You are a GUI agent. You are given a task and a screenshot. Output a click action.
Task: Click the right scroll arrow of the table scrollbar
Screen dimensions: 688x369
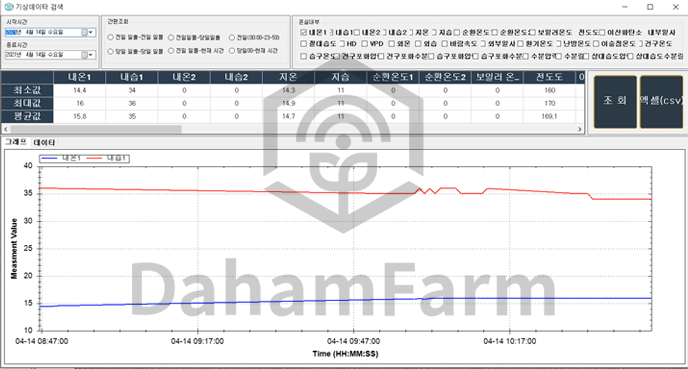pos(580,129)
